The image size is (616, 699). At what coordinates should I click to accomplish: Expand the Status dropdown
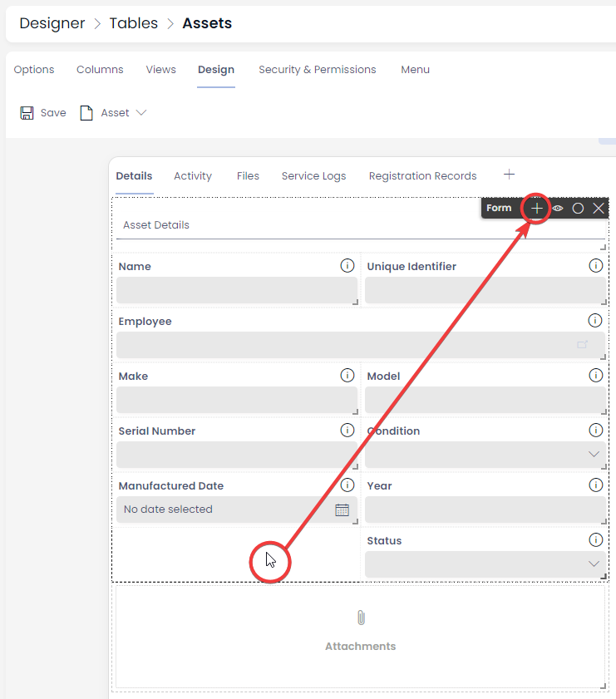pyautogui.click(x=594, y=564)
